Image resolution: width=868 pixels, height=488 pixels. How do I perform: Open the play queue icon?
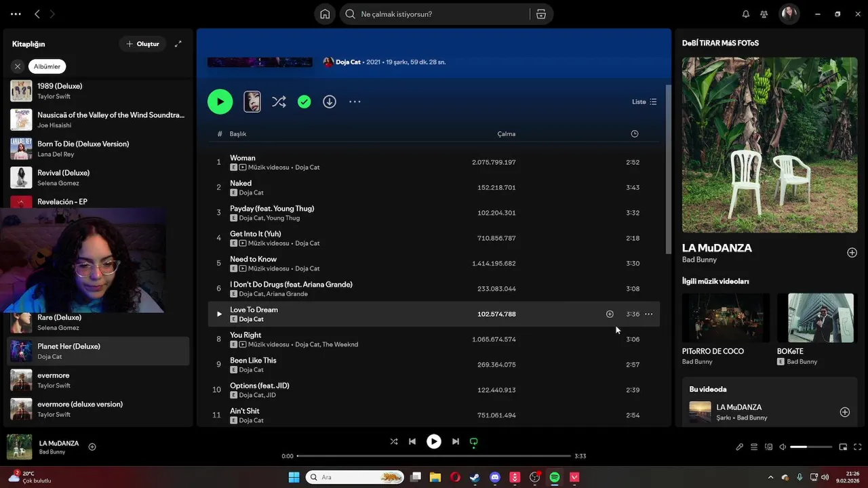[x=754, y=447]
